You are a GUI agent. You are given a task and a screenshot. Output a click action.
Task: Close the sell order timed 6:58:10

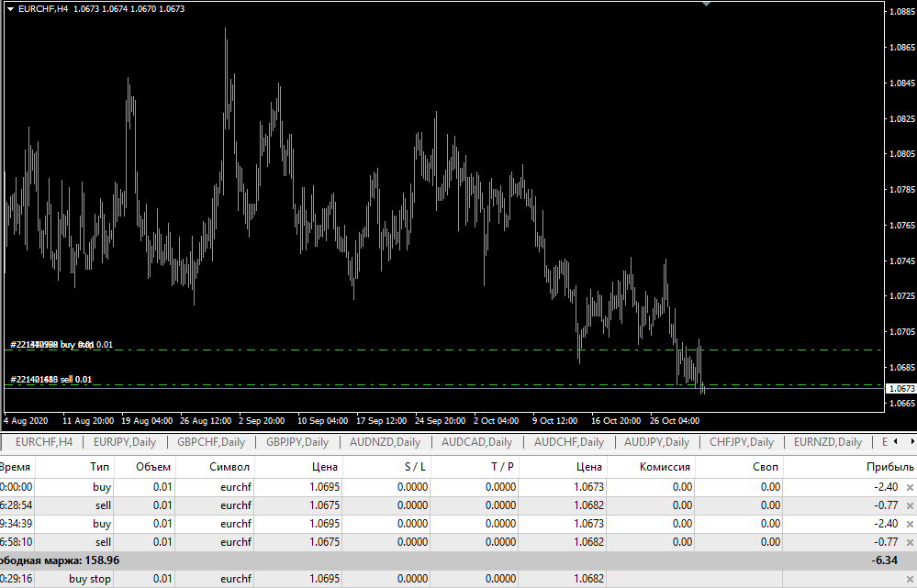pos(910,543)
